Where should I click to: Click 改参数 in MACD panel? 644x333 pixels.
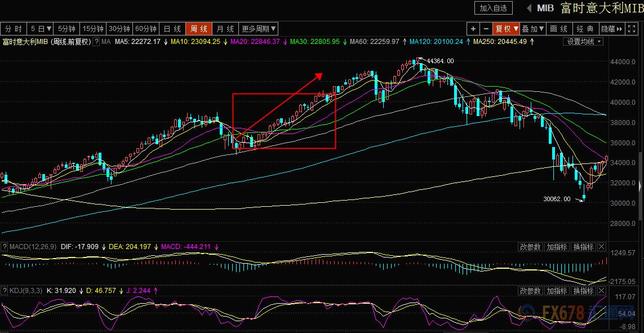tap(531, 247)
